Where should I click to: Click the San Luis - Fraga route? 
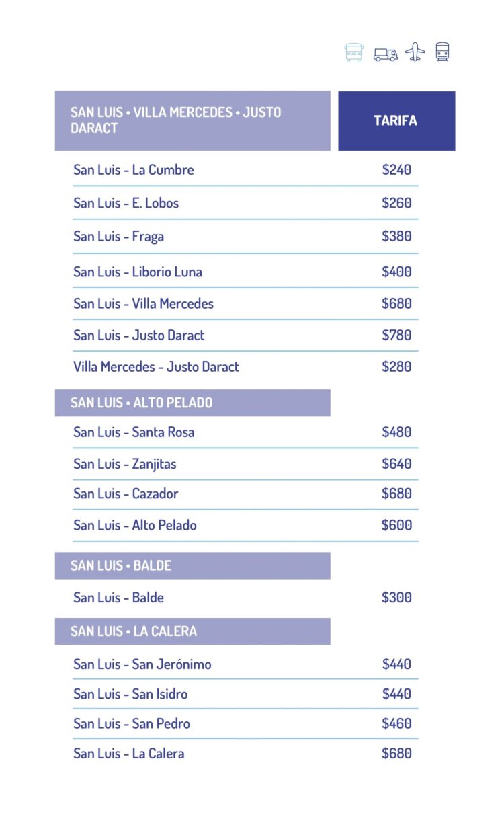[118, 237]
